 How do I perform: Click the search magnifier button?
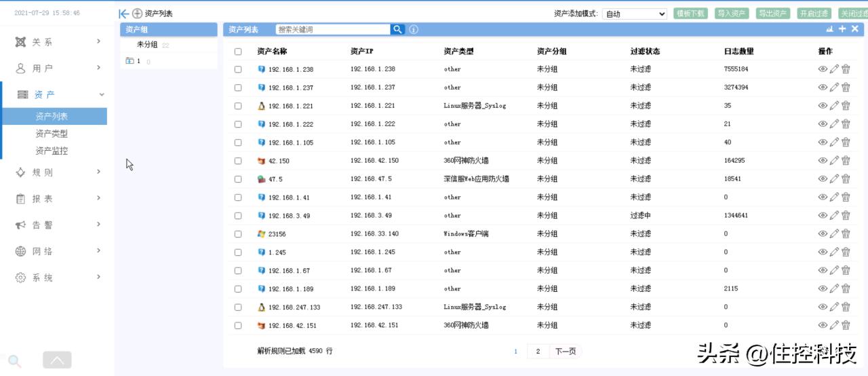click(397, 29)
